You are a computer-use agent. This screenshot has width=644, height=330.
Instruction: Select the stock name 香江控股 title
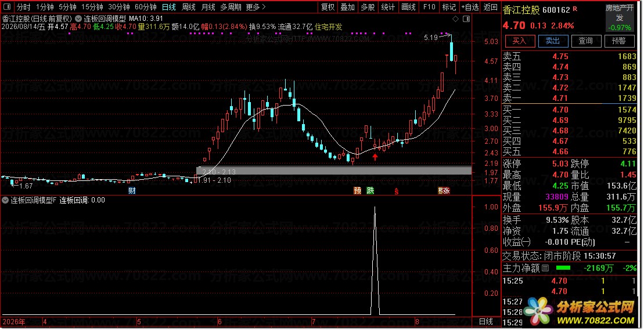521,10
